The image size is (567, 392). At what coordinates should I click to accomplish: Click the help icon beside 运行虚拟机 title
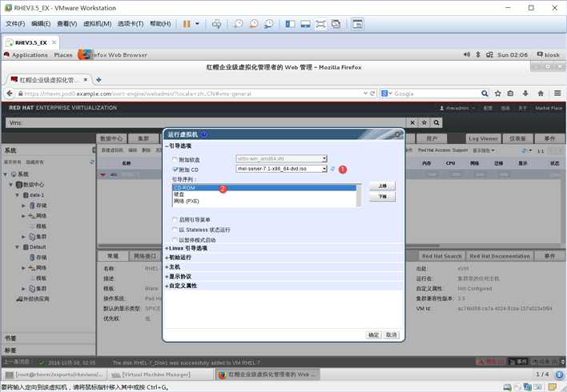(204, 134)
